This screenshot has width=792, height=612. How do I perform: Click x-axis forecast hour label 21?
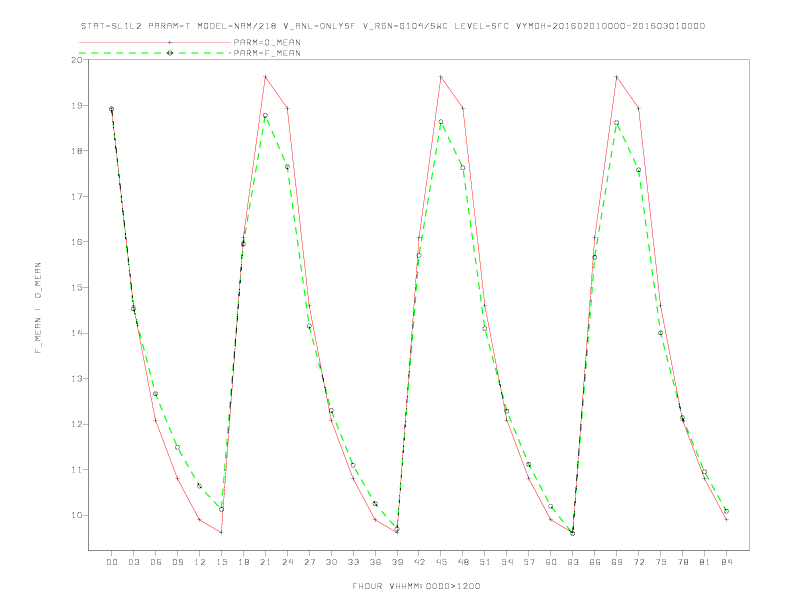click(x=265, y=562)
